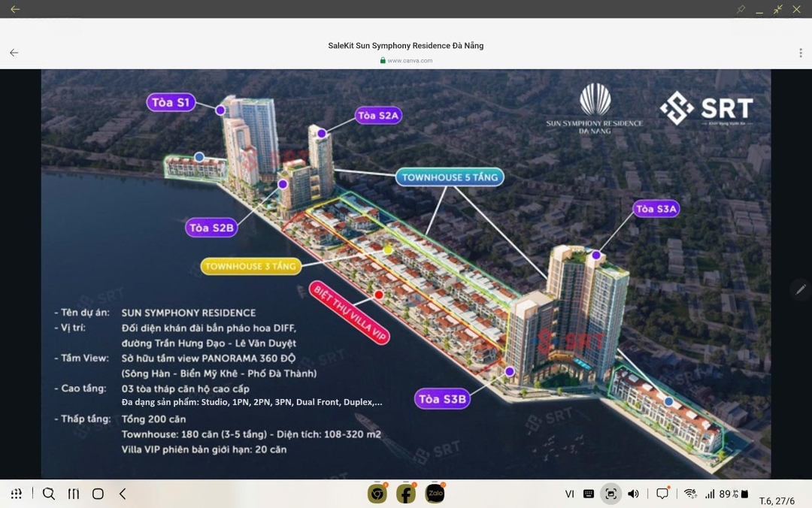Screen dimensions: 812x508
Task: Show recent apps from the taskbar
Action: (x=74, y=494)
